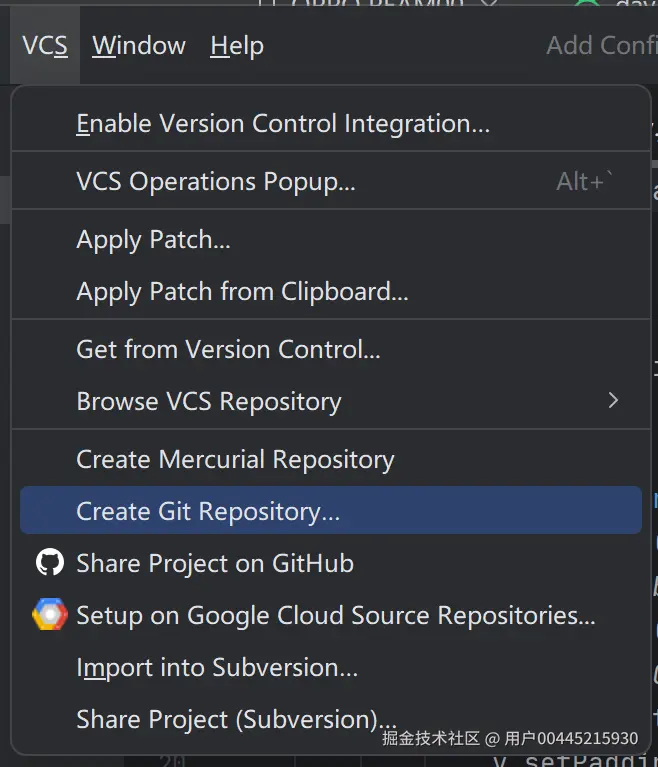
Task: Select Setup on Google Cloud Source Repositories
Action: click(x=336, y=616)
